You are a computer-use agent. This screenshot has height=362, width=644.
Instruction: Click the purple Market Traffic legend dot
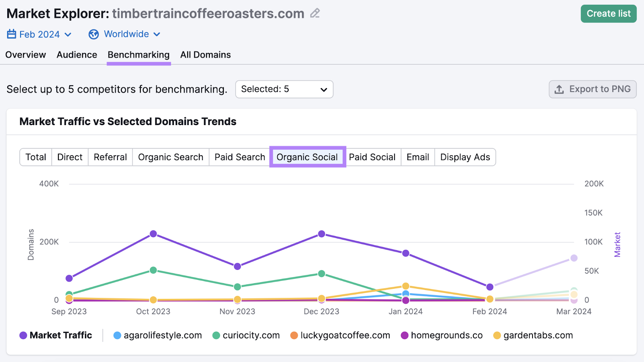[23, 335]
